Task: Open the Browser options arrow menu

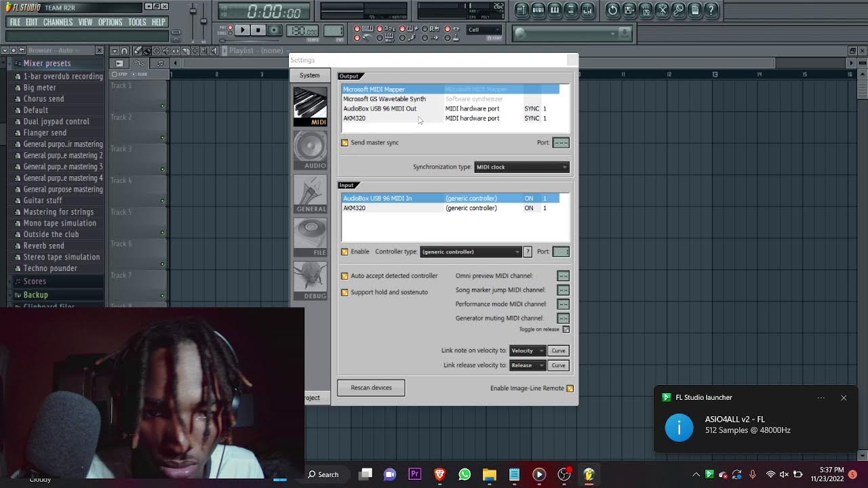Action: point(5,50)
